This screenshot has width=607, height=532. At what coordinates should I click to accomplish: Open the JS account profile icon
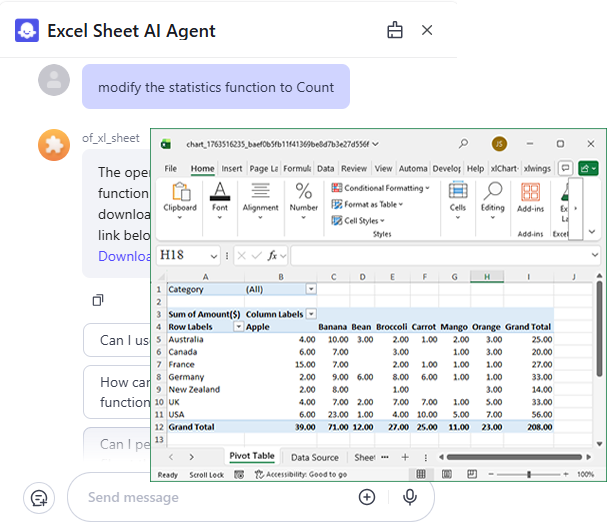point(499,144)
